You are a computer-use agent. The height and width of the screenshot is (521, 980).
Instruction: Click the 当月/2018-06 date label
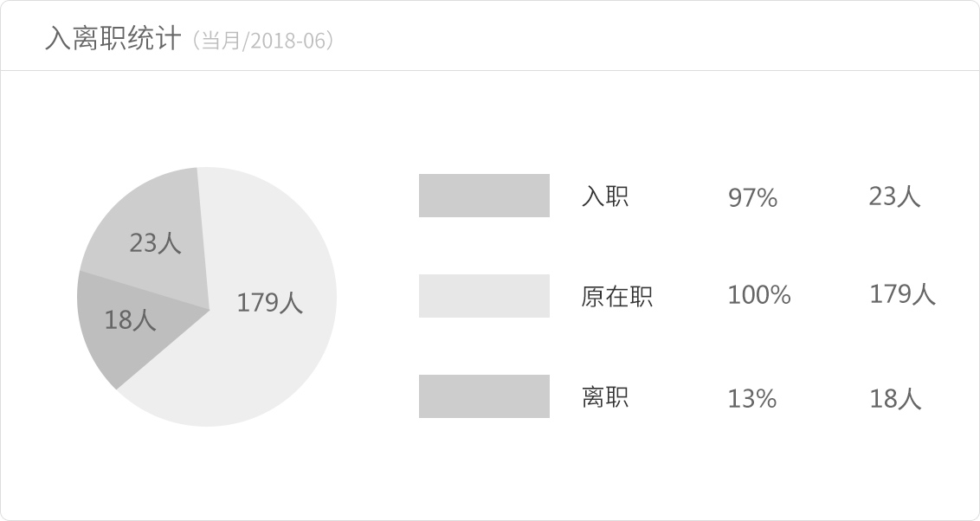point(264,41)
